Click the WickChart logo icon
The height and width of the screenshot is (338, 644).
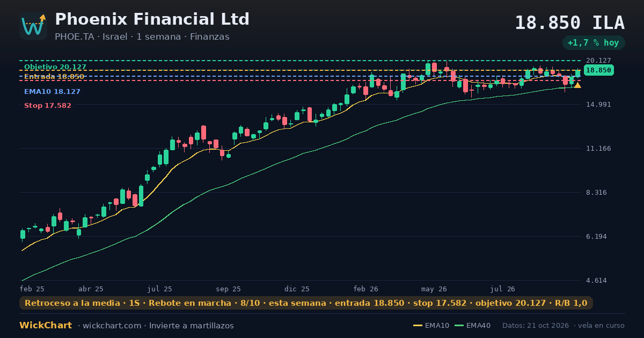click(x=33, y=26)
